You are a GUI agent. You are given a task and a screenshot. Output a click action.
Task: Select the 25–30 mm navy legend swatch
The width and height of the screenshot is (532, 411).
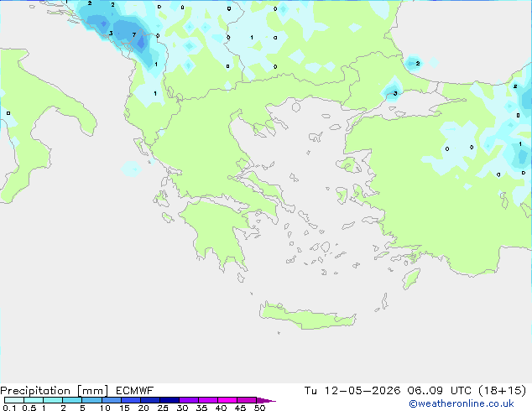pos(169,400)
